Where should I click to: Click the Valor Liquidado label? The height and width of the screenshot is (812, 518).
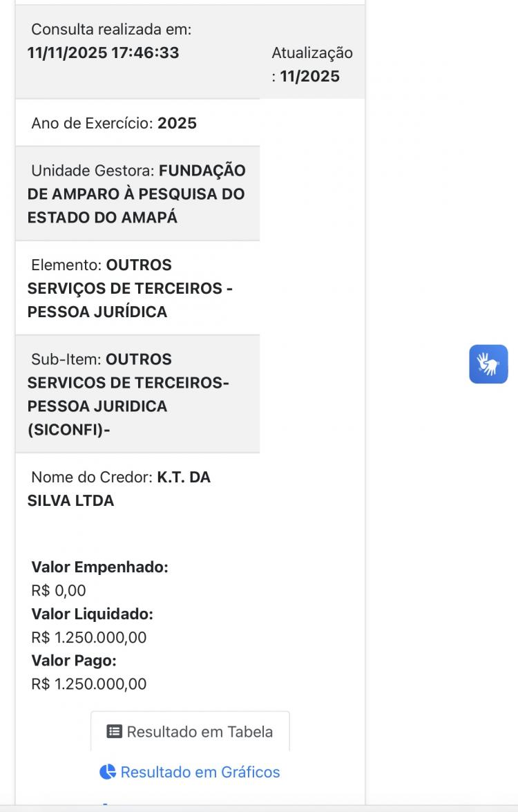(x=93, y=614)
